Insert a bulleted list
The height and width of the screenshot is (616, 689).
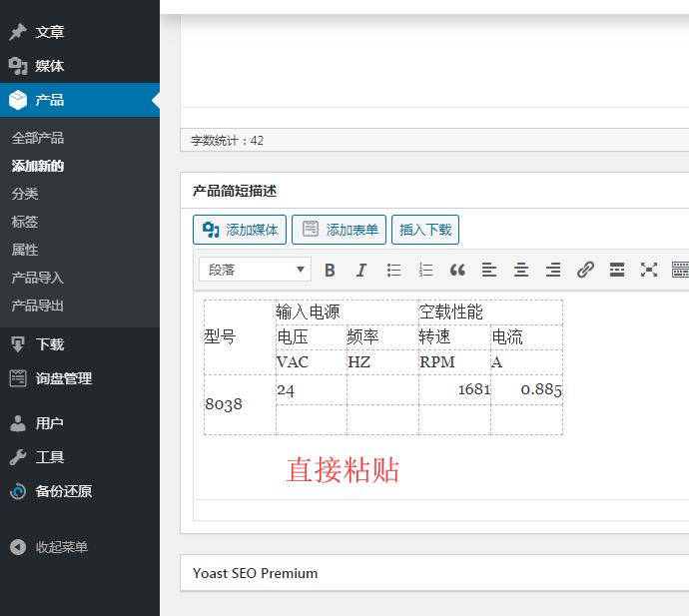(x=393, y=270)
